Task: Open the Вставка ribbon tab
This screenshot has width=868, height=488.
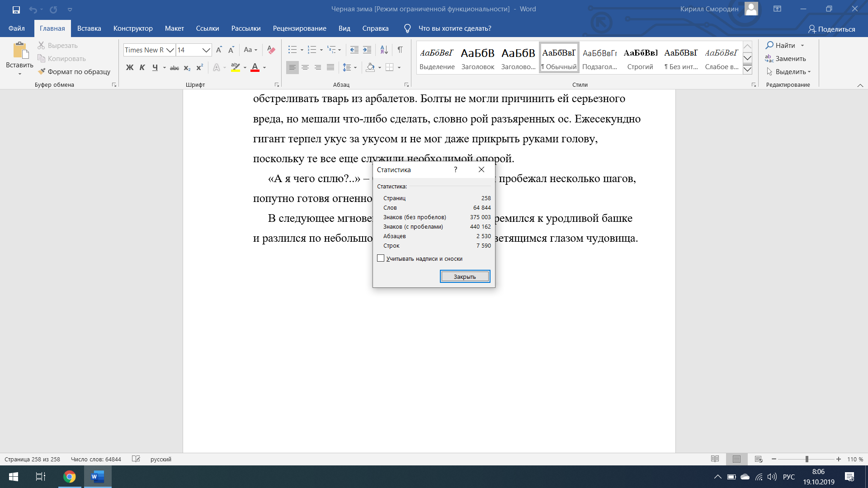Action: click(89, 28)
